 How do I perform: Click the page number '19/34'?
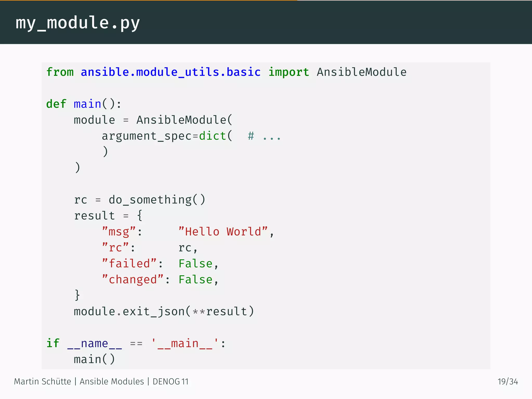[508, 382]
